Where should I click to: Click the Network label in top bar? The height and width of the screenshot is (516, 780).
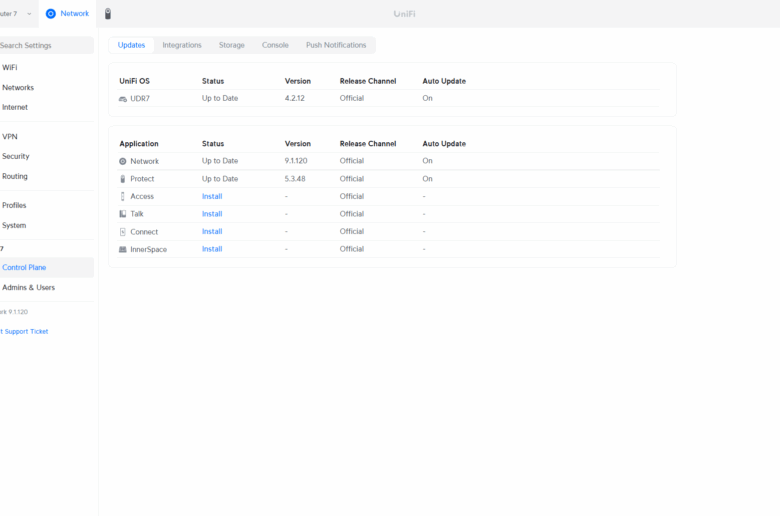[x=75, y=14]
